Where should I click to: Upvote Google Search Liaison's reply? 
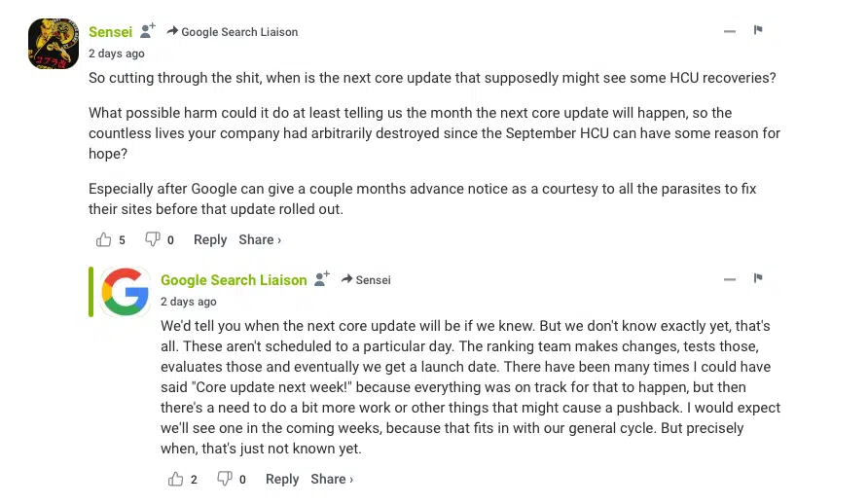(176, 479)
